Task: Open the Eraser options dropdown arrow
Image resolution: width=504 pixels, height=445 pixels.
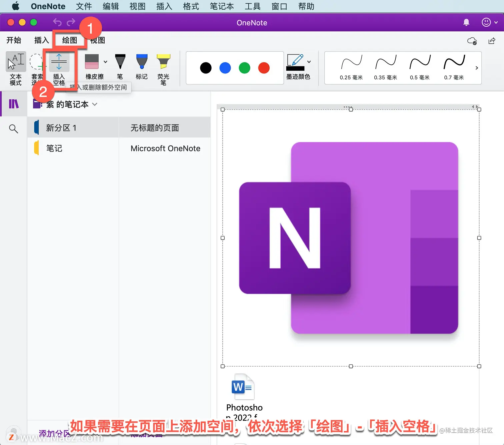Action: pyautogui.click(x=105, y=62)
